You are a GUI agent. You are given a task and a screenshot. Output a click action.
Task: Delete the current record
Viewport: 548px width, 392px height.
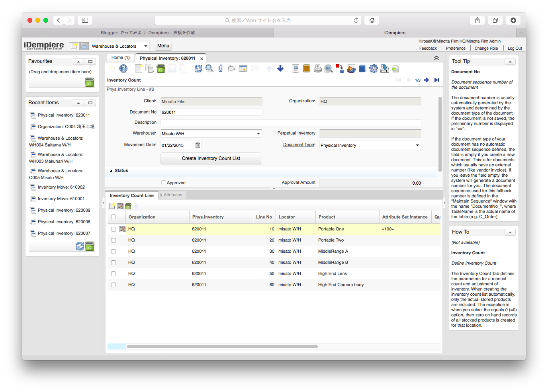(x=161, y=68)
